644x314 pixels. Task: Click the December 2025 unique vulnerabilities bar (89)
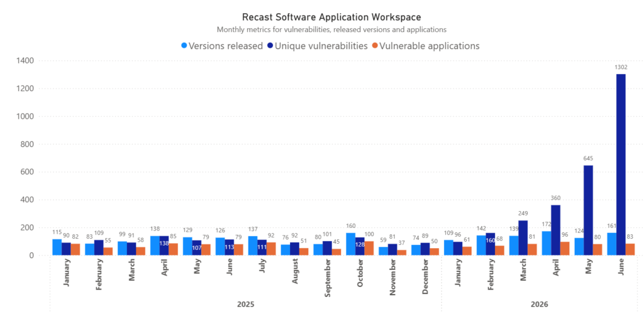(425, 249)
